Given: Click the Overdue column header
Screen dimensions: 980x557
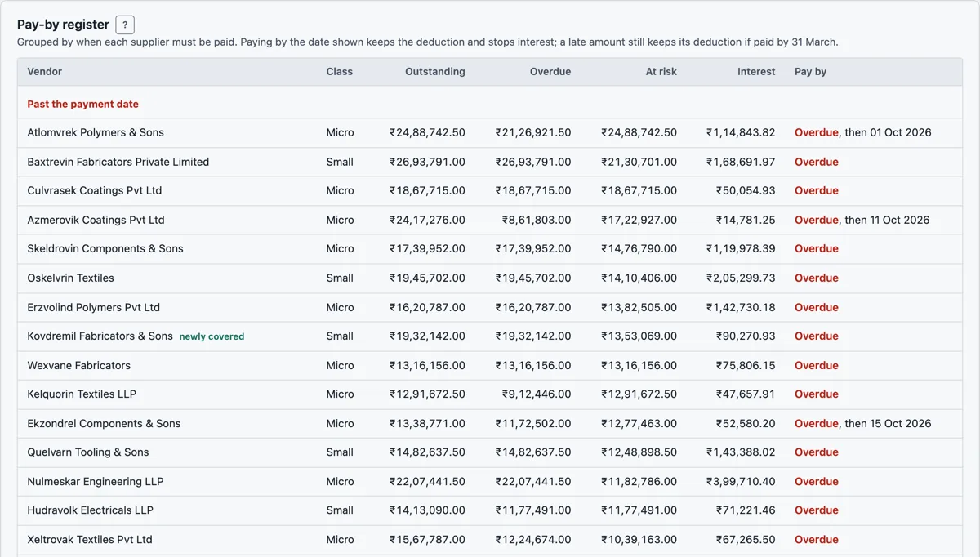Looking at the screenshot, I should pos(550,72).
